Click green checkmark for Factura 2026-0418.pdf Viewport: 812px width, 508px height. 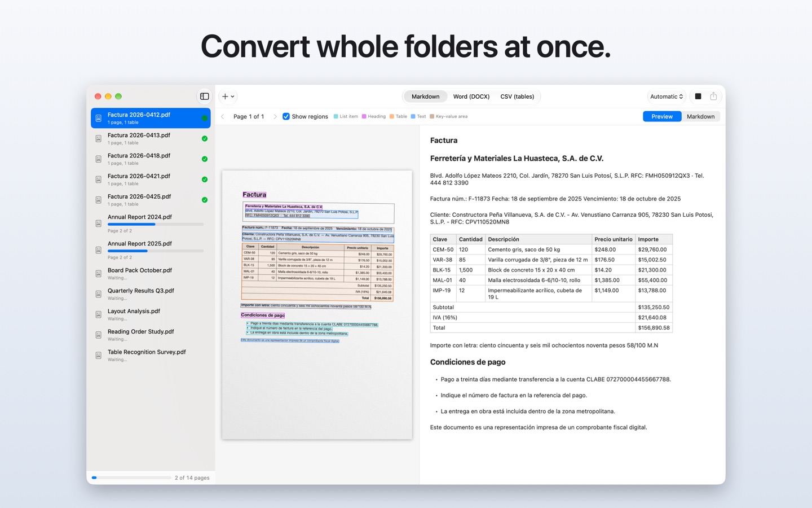point(205,159)
